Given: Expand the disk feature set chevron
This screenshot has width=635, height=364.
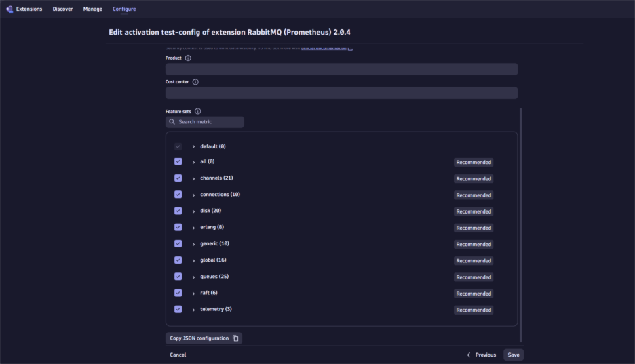Looking at the screenshot, I should (193, 211).
